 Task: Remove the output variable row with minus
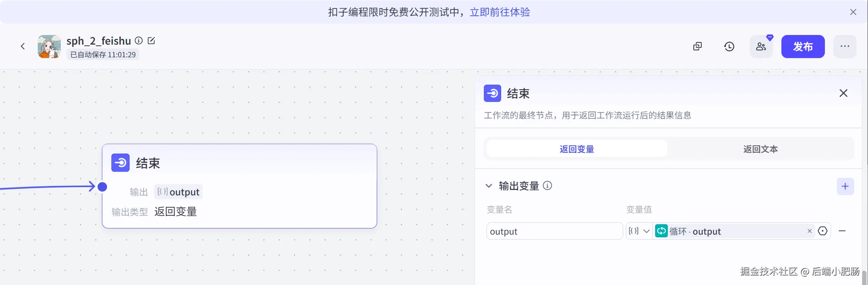pos(842,231)
